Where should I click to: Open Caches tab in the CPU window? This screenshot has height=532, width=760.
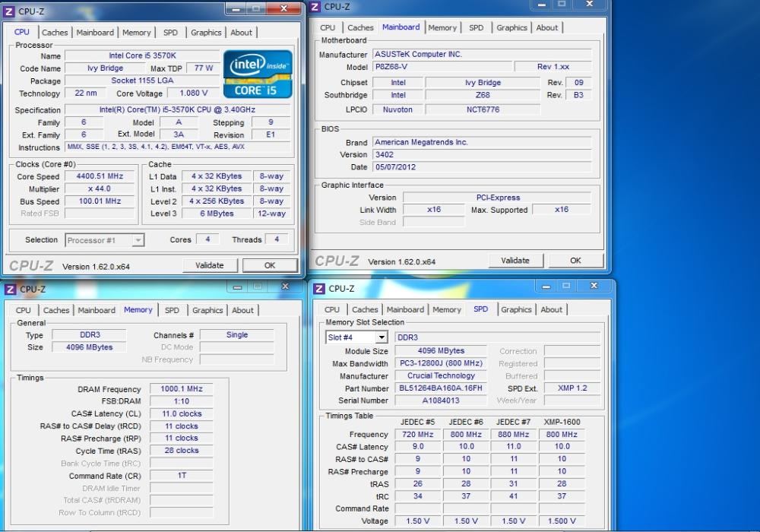coord(55,33)
